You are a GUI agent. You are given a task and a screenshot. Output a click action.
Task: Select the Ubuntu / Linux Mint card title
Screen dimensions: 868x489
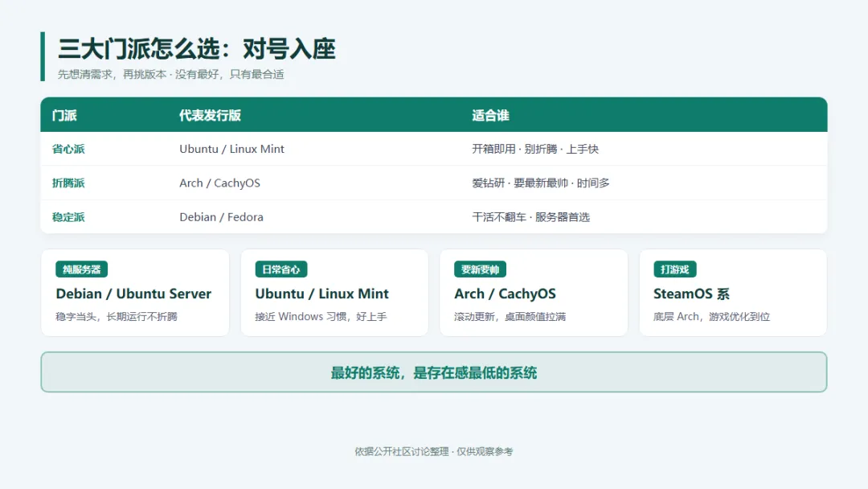click(321, 294)
